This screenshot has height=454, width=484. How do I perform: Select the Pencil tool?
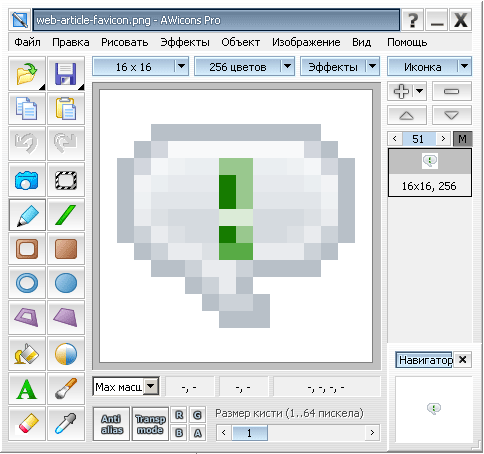coord(27,215)
